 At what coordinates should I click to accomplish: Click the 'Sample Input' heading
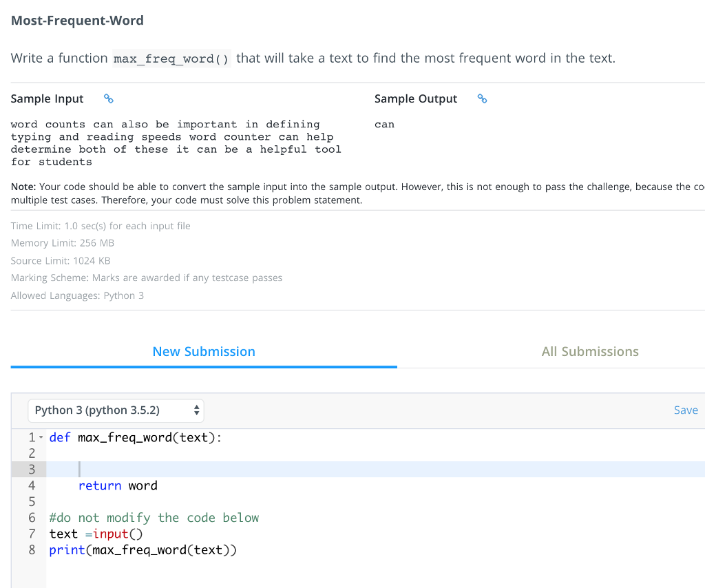[x=48, y=99]
